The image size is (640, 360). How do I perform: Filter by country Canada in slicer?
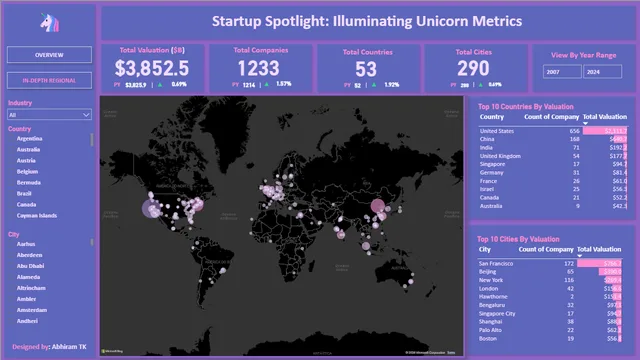coord(27,205)
